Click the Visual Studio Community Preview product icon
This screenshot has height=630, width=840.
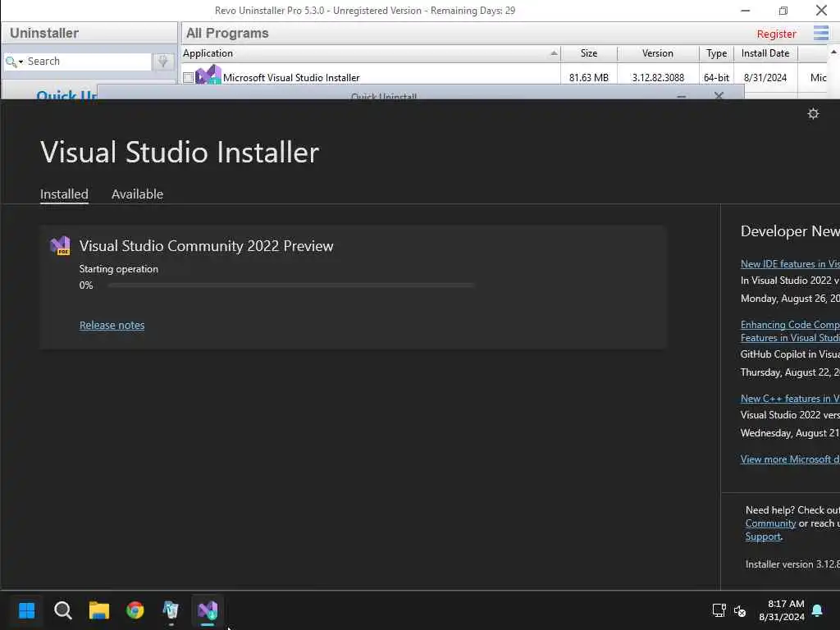[x=60, y=245]
